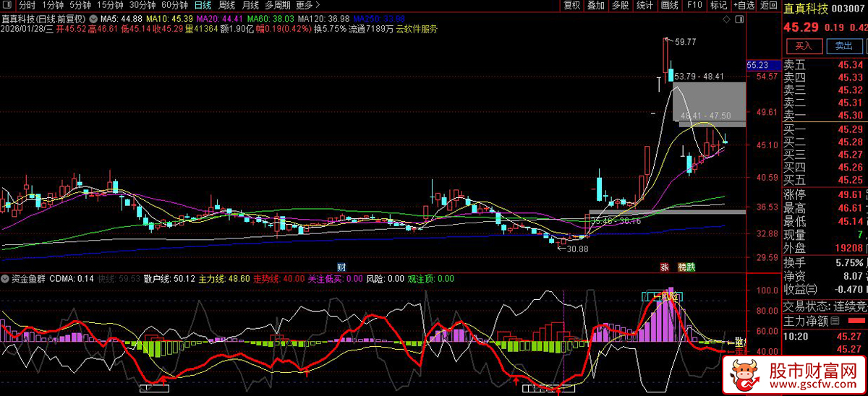The image size is (868, 396).
Task: Switch chart to 周线 weekly period
Action: (226, 5)
